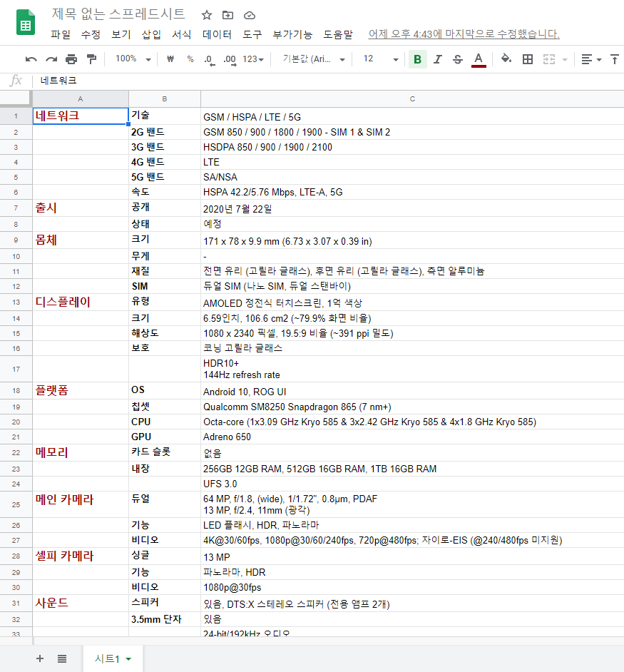Select the 네트워크 cell
The height and width of the screenshot is (672, 624).
tap(81, 116)
